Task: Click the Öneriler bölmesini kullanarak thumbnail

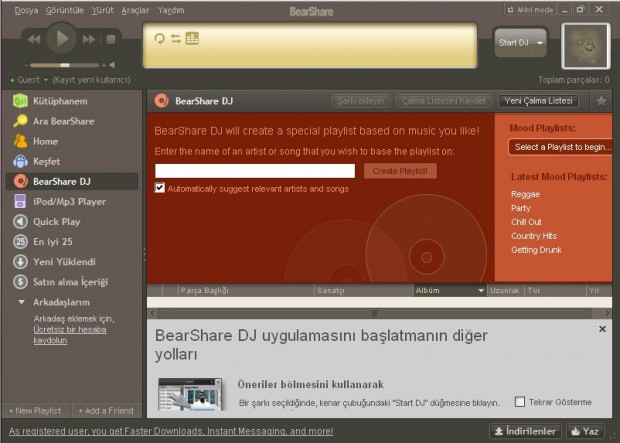Action: 190,394
